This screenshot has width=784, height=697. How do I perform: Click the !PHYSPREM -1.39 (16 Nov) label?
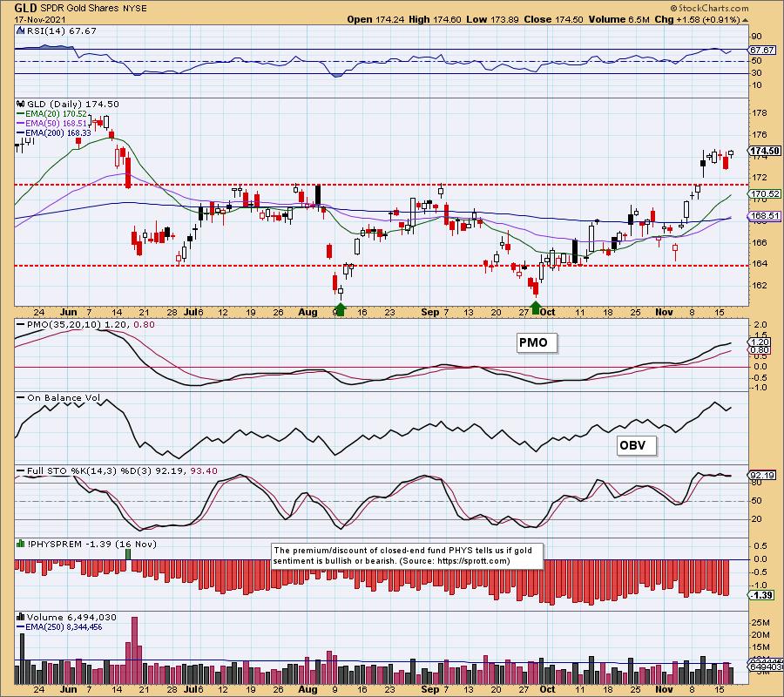91,544
